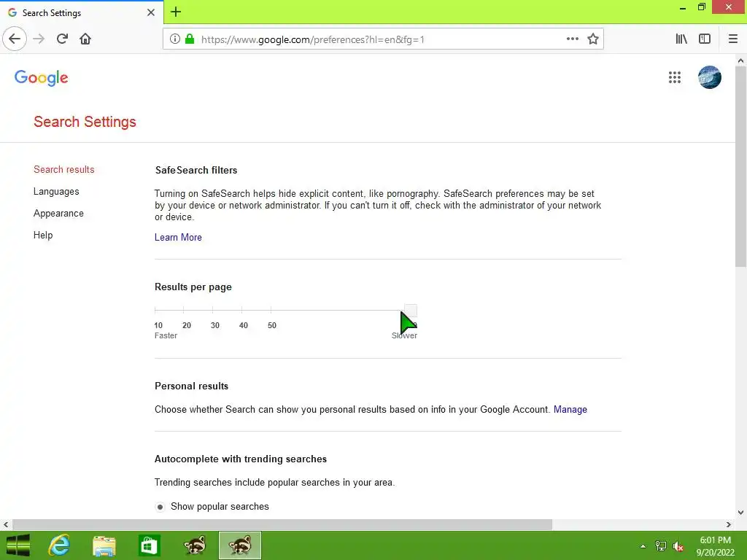Click the Results per page slider handle
Screen dimensions: 747x560
(411, 311)
